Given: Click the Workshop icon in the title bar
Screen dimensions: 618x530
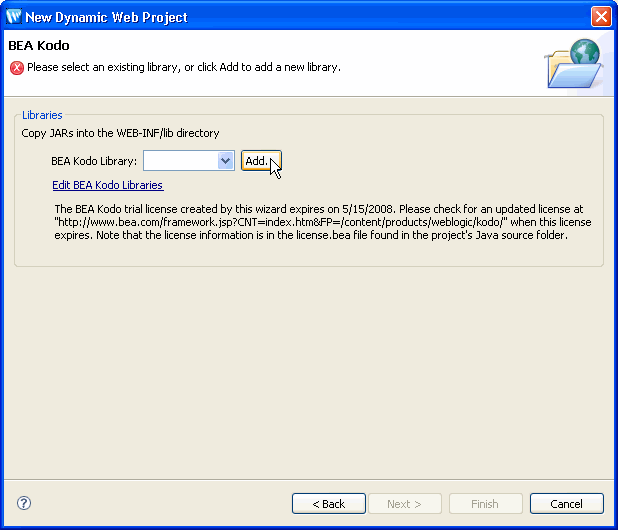Looking at the screenshot, I should click(x=14, y=17).
